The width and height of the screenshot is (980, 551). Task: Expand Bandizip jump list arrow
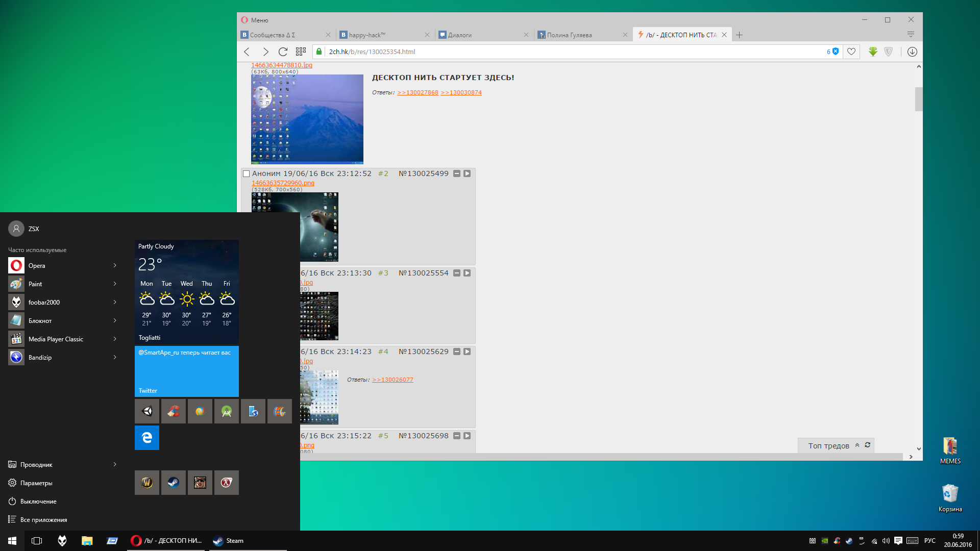pyautogui.click(x=115, y=357)
